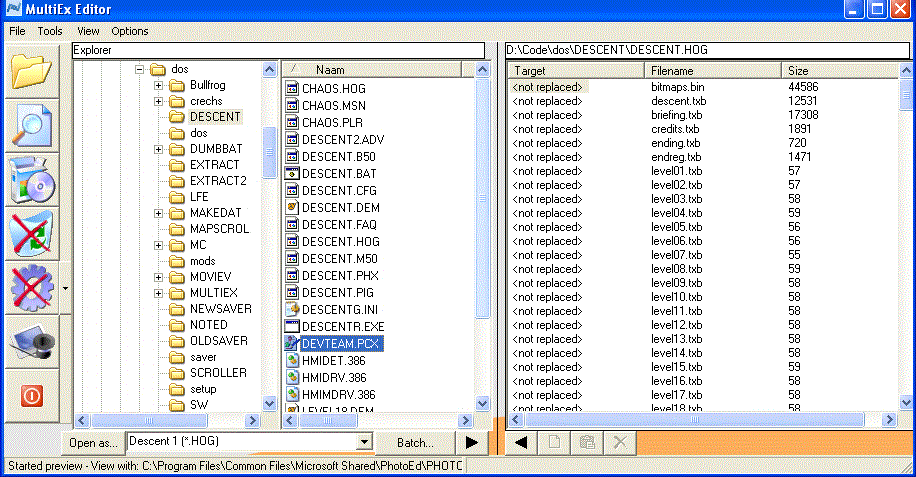Click the archive list horizontal scrollbar thumb
The image size is (916, 477).
[x=695, y=420]
